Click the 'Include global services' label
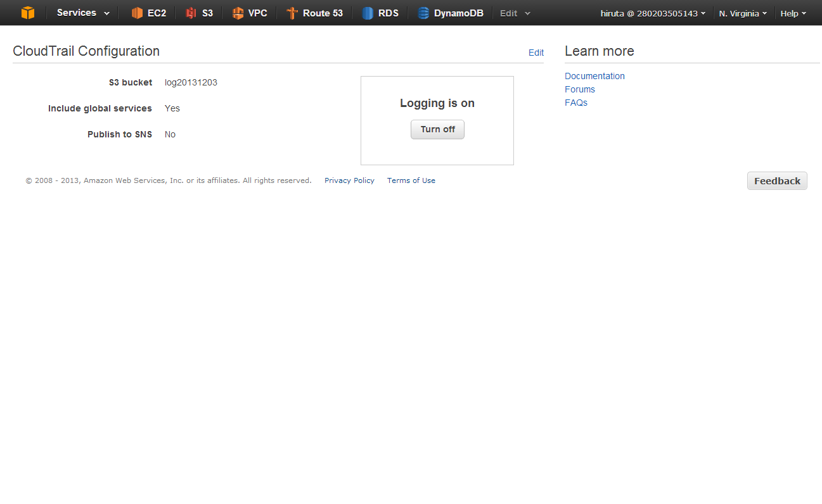This screenshot has width=822, height=504. [x=100, y=108]
